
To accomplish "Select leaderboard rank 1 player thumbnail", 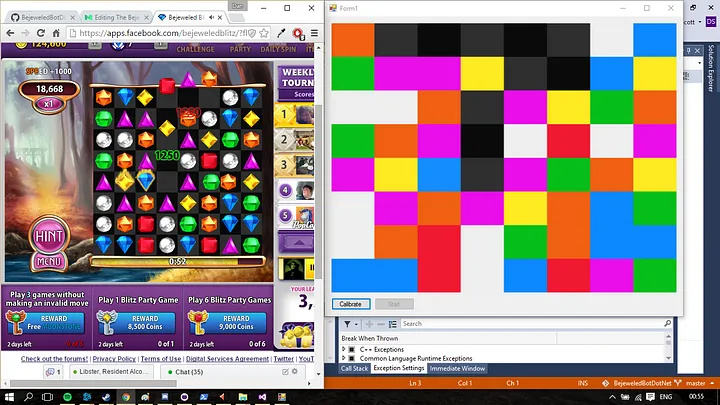I will pyautogui.click(x=304, y=115).
